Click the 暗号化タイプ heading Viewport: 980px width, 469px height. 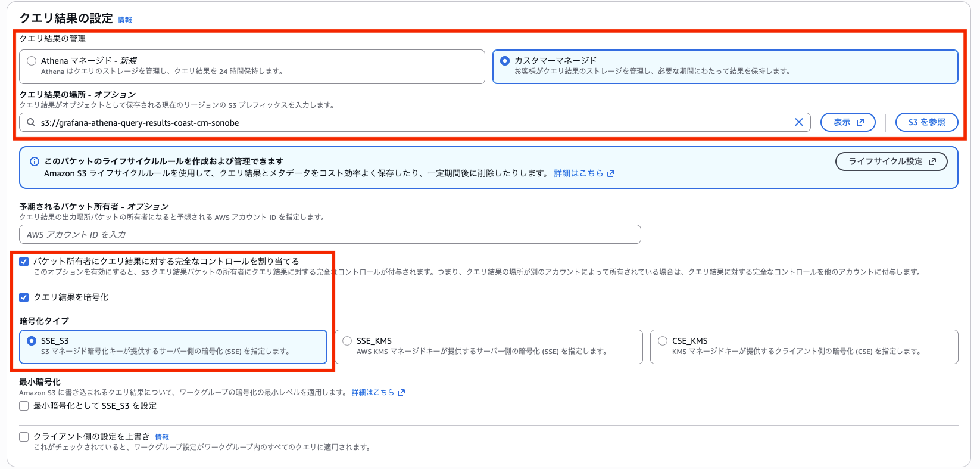pyautogui.click(x=44, y=321)
